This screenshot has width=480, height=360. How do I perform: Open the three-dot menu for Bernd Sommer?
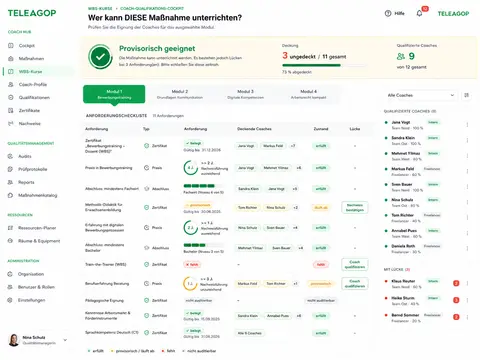[467, 317]
